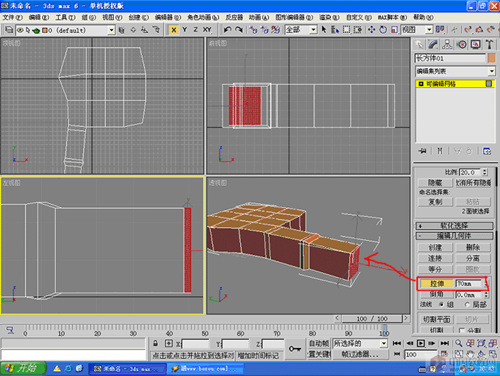Click the 隐藏 hide button

click(435, 183)
